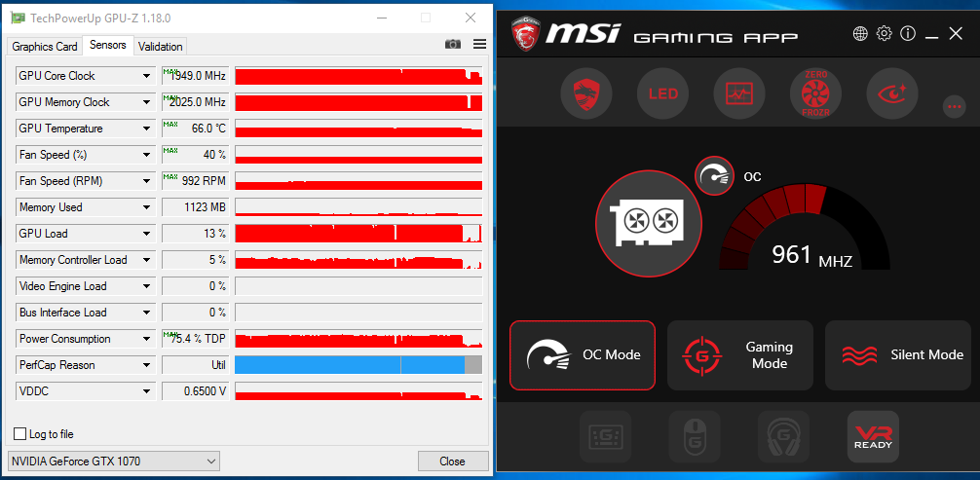Expand the Video Engine Load dropdown

pyautogui.click(x=147, y=286)
